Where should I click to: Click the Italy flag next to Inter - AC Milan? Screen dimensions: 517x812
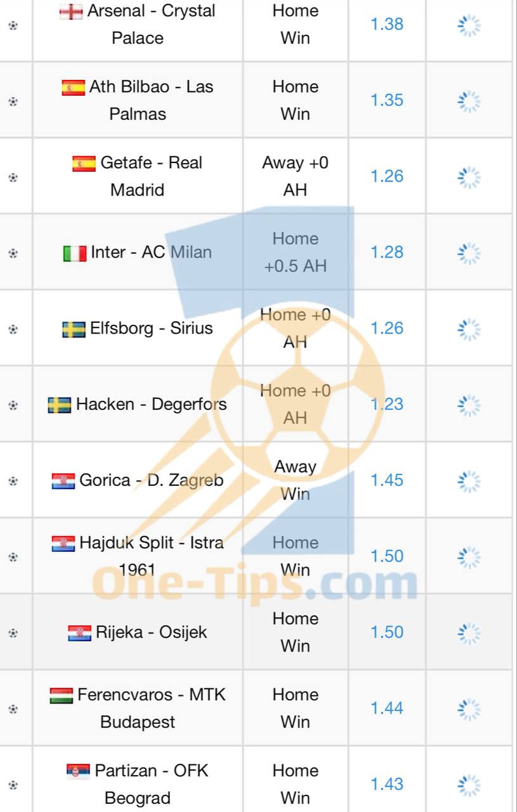[x=75, y=254]
